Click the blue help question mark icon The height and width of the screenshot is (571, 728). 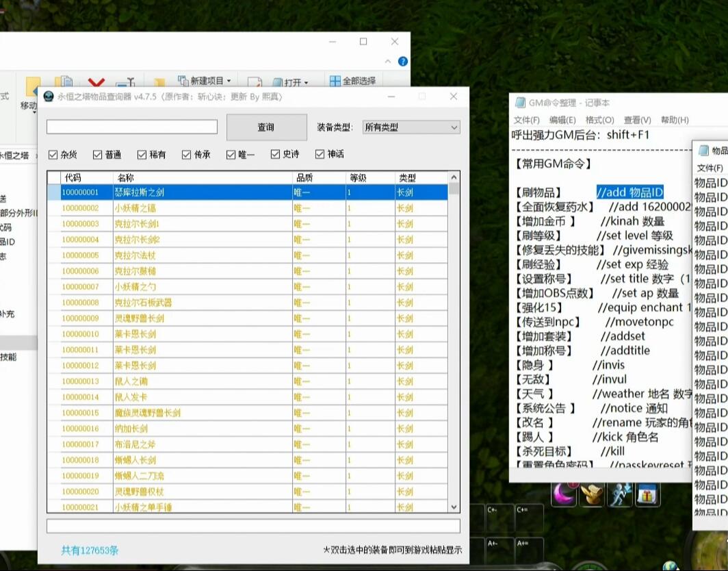[403, 62]
